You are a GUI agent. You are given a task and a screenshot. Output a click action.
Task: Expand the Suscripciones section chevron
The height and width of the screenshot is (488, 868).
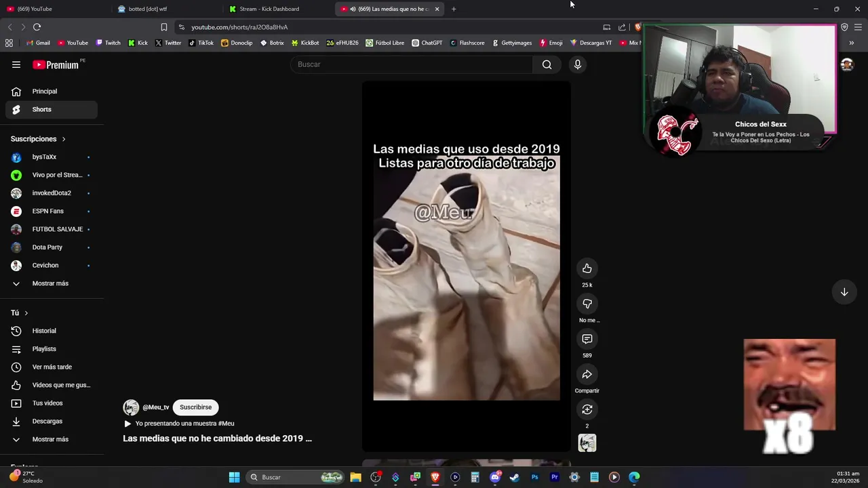tap(64, 139)
